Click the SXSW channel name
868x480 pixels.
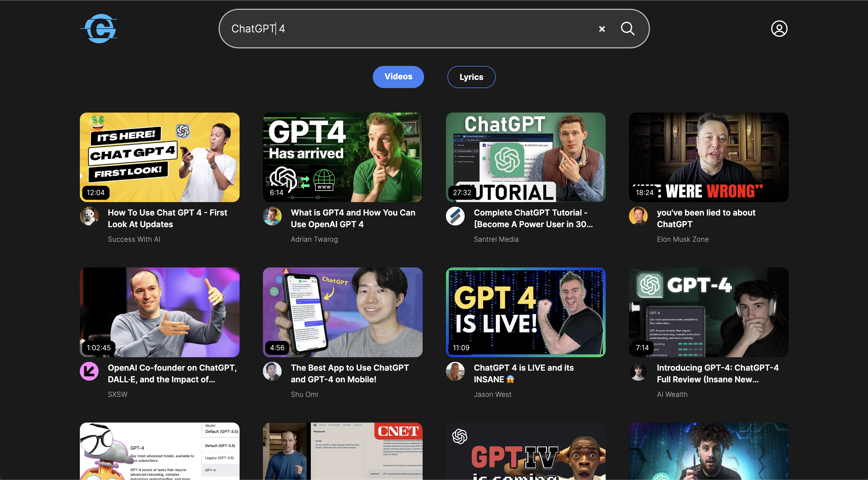[x=117, y=394]
